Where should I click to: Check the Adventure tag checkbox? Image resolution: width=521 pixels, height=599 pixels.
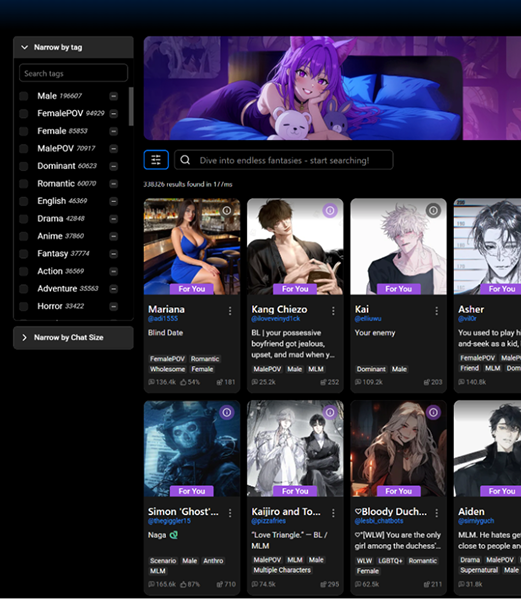[24, 289]
